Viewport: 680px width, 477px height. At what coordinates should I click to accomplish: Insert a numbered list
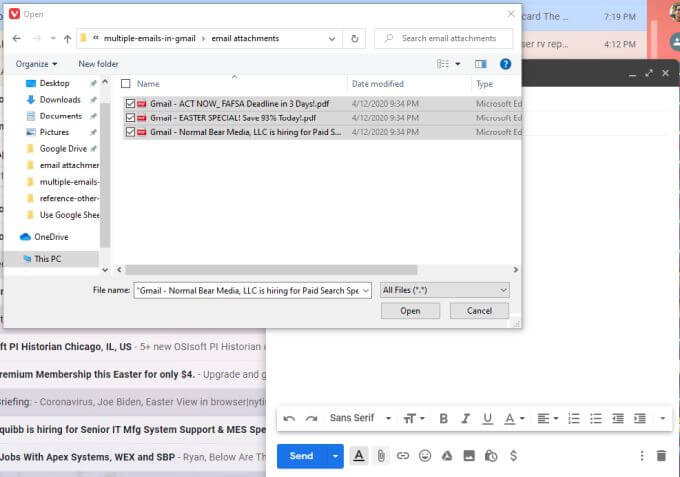[x=574, y=418]
